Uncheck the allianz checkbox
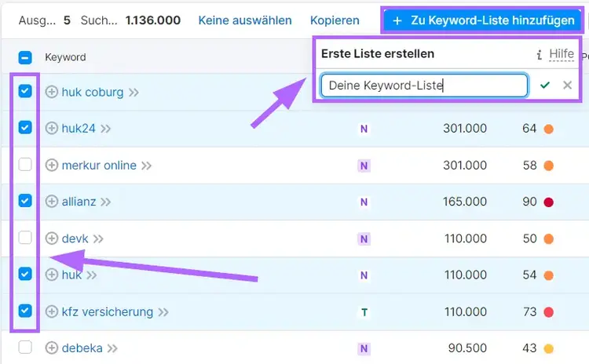589x364 pixels. tap(25, 201)
